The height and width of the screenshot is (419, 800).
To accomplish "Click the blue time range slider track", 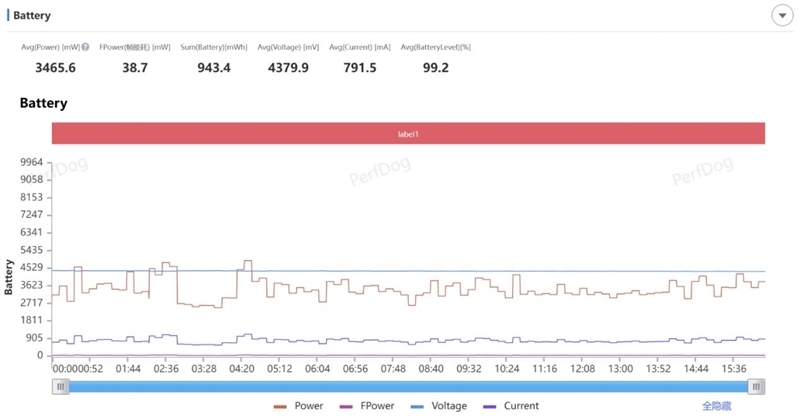I will [x=408, y=386].
